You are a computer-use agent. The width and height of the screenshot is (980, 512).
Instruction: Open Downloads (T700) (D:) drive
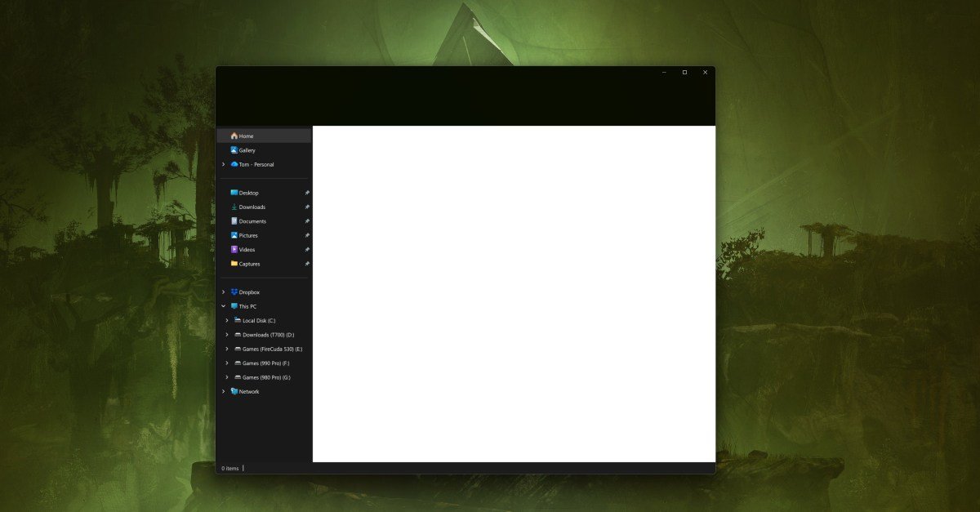pos(260,334)
